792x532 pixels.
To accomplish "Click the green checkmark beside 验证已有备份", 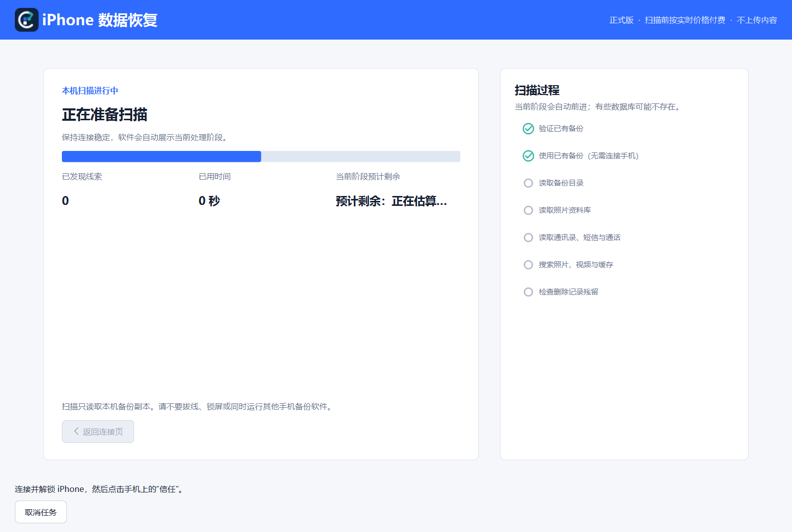I will pyautogui.click(x=528, y=129).
